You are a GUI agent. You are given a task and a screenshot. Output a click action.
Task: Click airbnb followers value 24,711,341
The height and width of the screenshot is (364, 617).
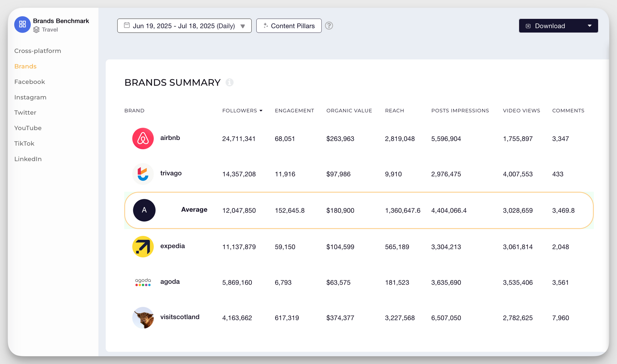239,139
